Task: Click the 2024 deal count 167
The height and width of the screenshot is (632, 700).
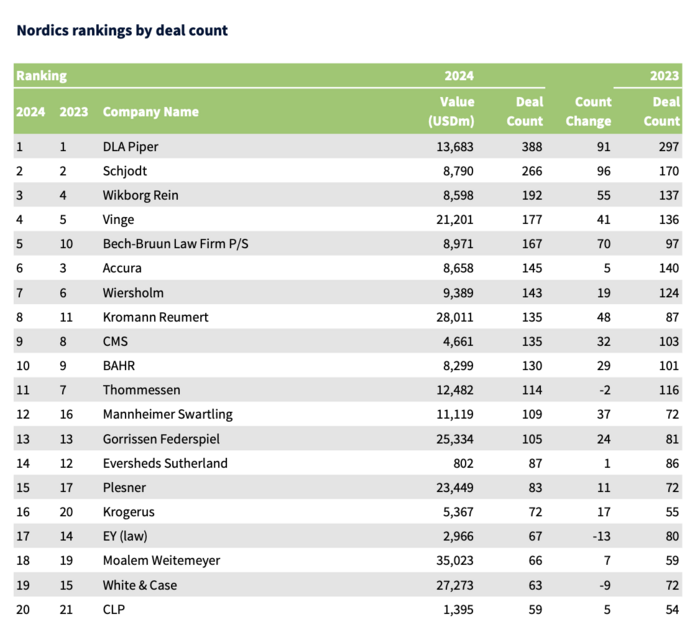Action: coord(532,244)
